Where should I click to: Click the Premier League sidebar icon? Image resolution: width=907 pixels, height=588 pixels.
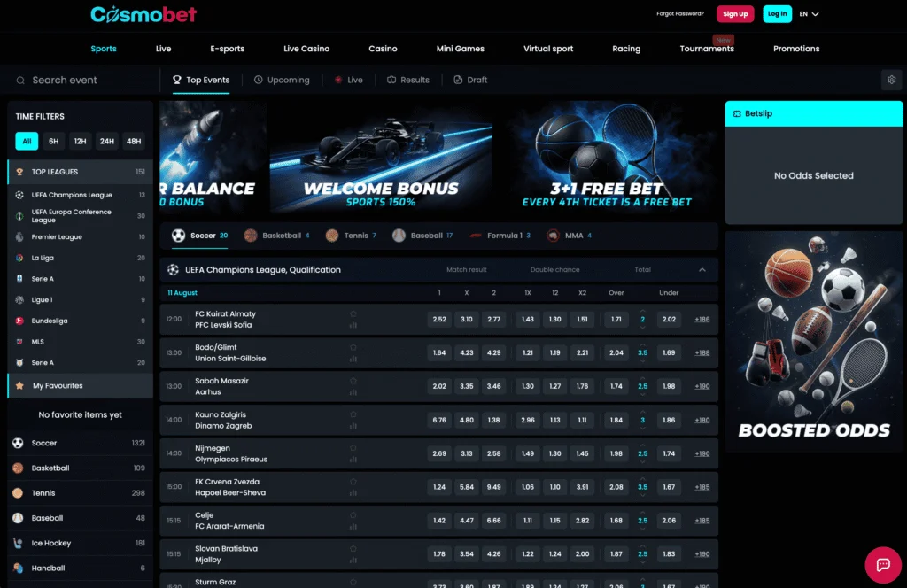click(19, 236)
